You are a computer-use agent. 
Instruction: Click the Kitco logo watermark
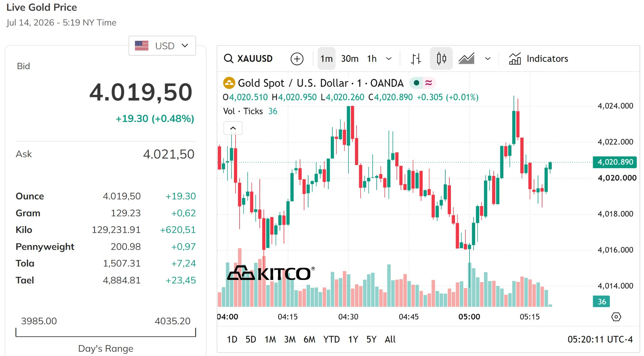[x=271, y=273]
